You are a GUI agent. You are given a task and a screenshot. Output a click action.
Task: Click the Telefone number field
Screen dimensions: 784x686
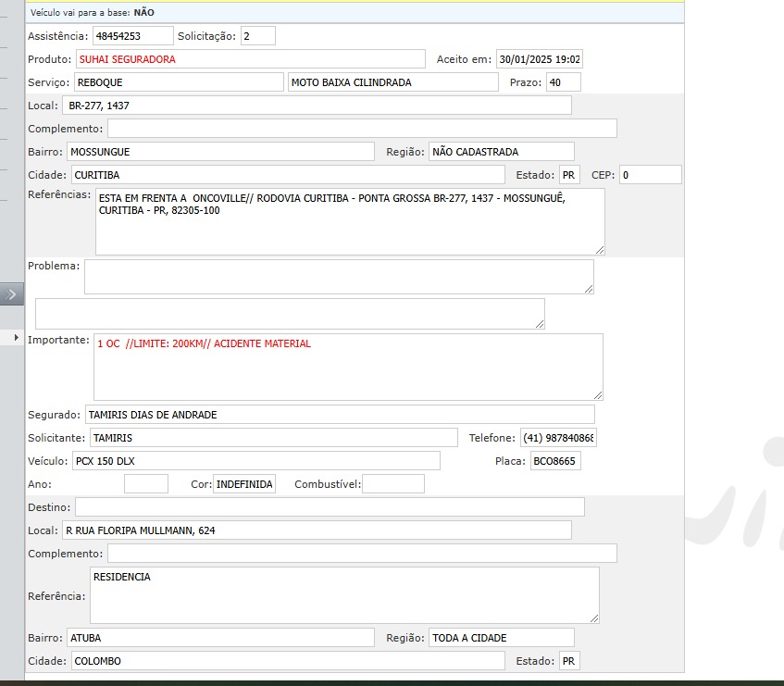point(557,438)
